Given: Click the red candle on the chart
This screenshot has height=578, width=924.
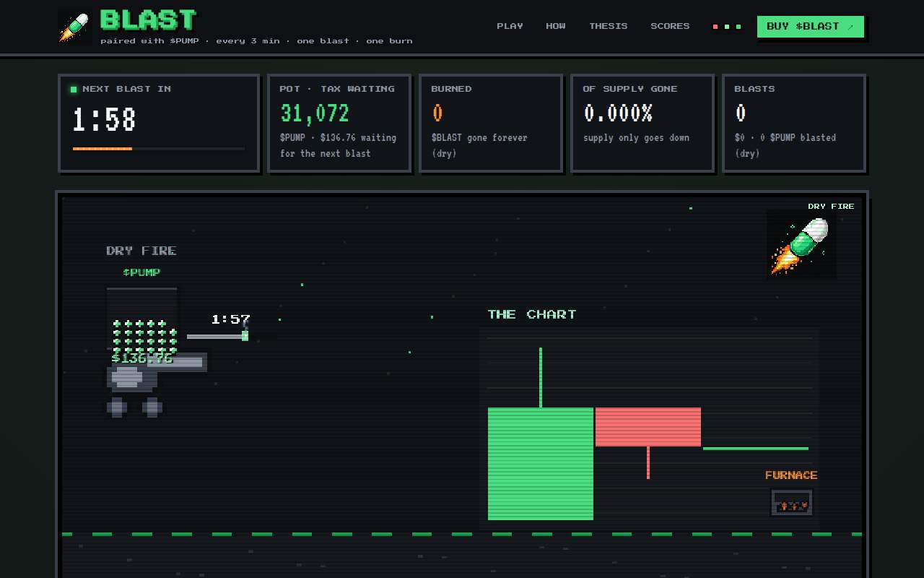Looking at the screenshot, I should pos(648,427).
